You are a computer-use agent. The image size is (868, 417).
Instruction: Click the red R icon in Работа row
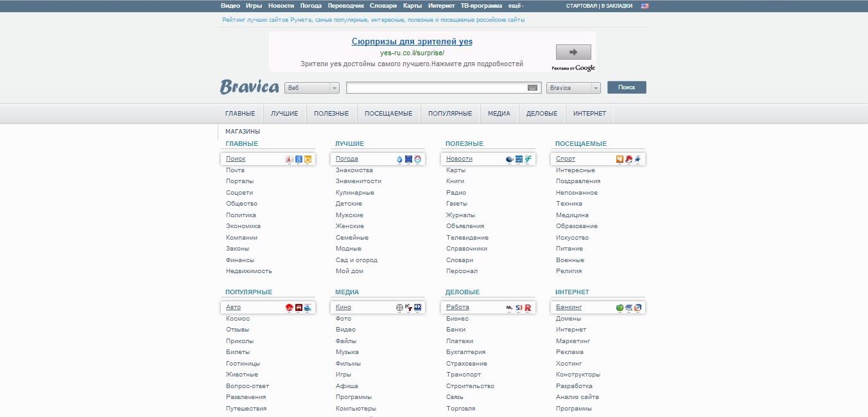coord(528,308)
